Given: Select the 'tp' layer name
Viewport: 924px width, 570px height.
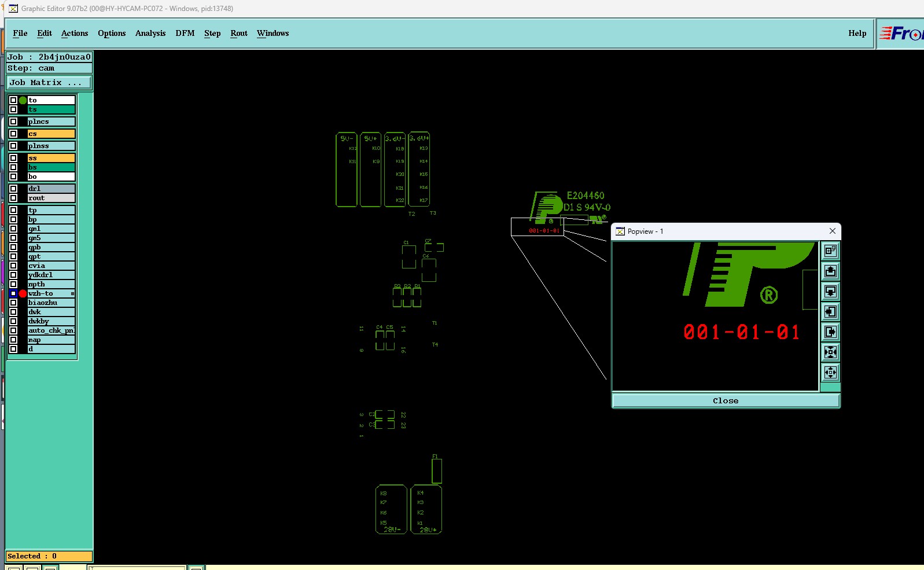Looking at the screenshot, I should (51, 210).
